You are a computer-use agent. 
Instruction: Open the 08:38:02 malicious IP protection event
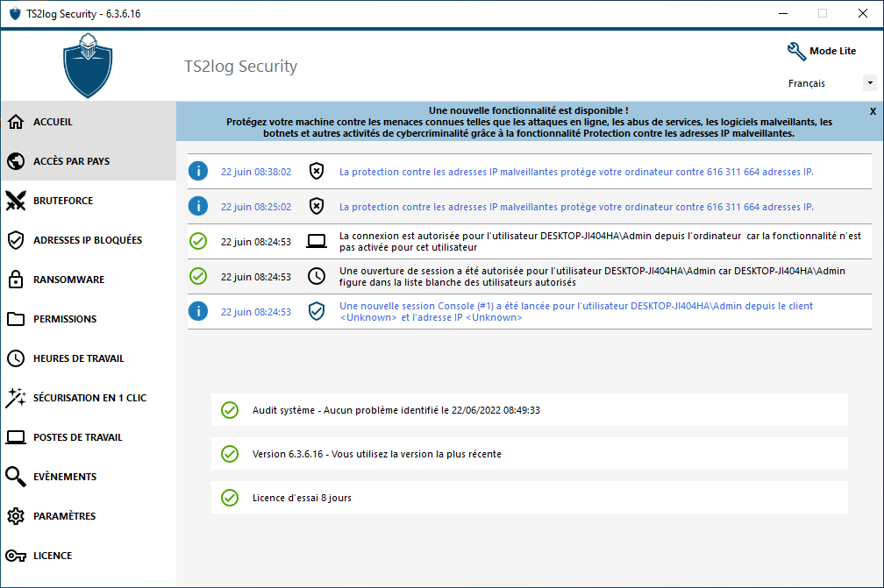(576, 172)
